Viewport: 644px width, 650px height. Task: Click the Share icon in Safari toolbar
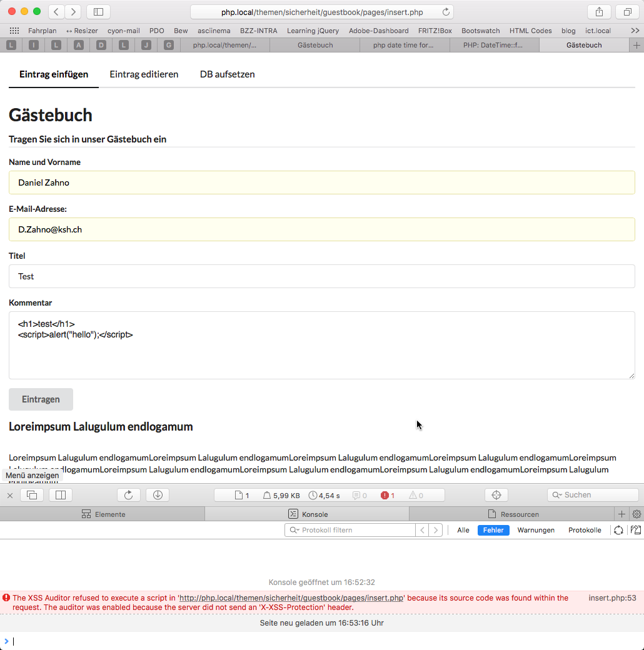coord(599,12)
